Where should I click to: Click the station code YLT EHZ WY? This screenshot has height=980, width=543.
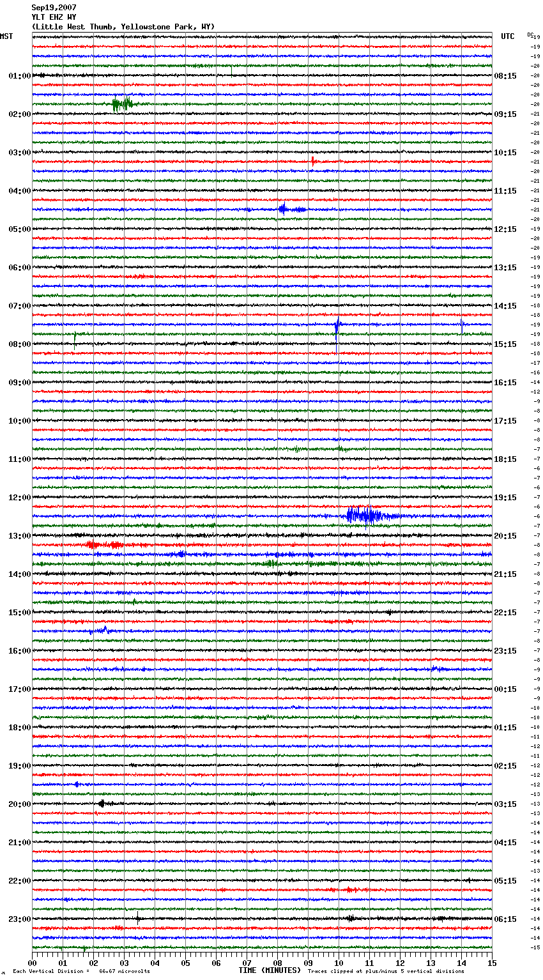tap(54, 17)
